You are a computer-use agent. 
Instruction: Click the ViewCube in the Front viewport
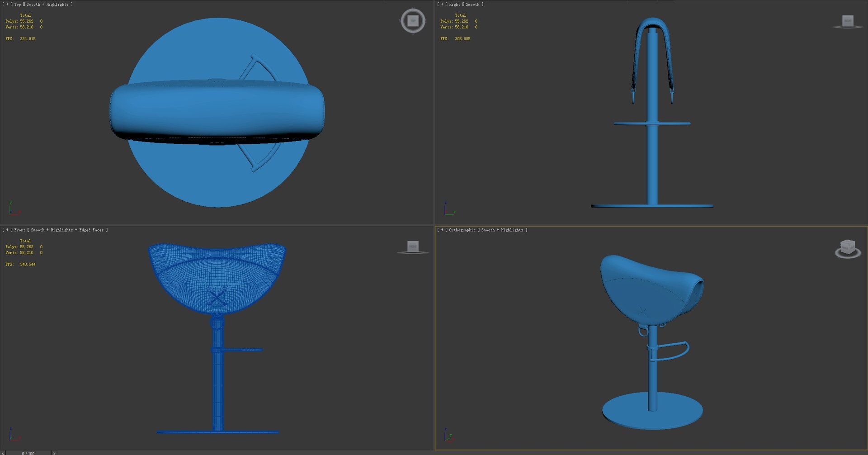[413, 247]
